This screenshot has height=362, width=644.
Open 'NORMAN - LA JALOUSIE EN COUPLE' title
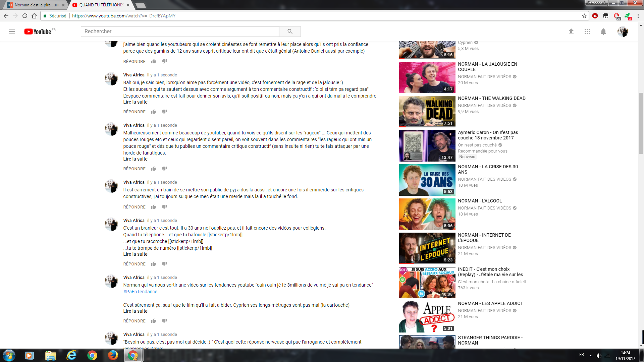point(487,67)
